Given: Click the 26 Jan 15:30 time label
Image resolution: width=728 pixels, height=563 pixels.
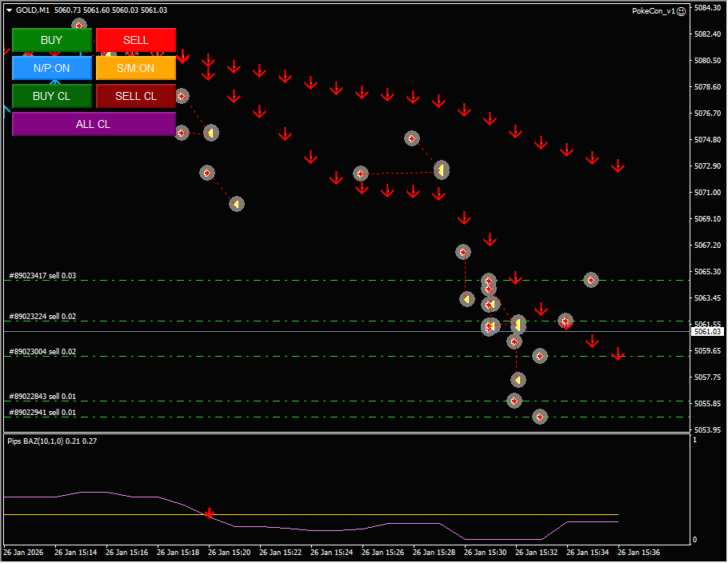Looking at the screenshot, I should click(x=485, y=553).
